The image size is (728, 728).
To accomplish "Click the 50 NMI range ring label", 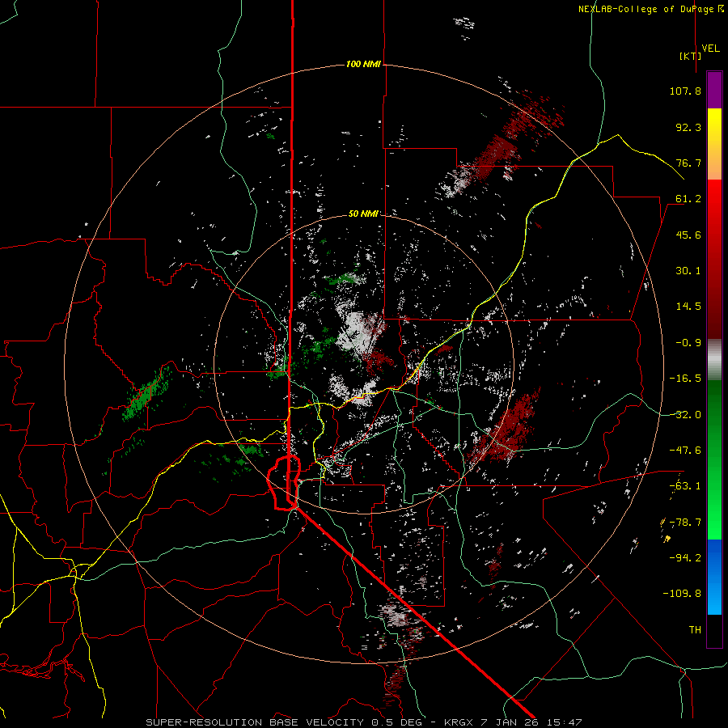I will (363, 214).
